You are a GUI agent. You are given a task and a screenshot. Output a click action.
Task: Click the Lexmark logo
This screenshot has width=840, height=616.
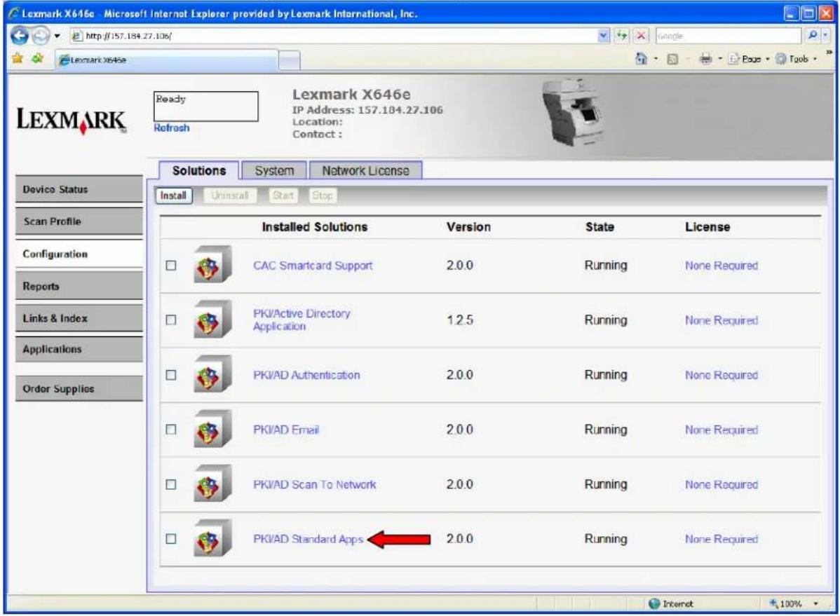[72, 121]
